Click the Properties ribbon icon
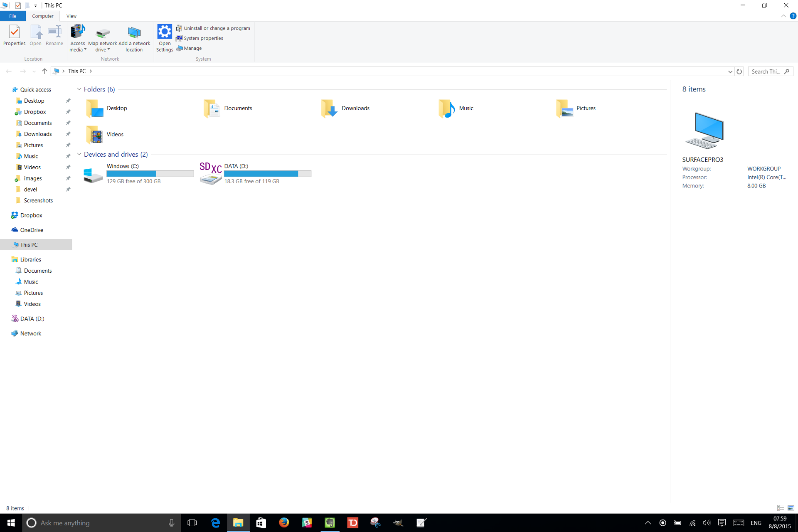This screenshot has width=798, height=532. coord(14,35)
